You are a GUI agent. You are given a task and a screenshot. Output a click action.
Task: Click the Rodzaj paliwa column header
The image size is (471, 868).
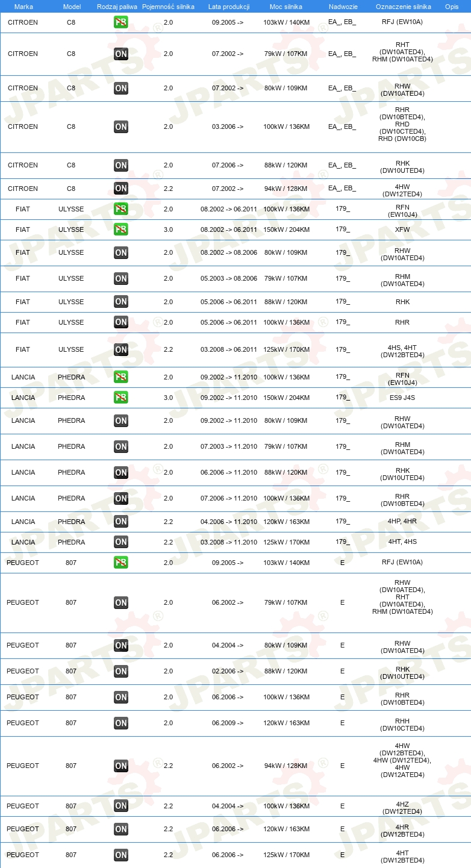117,7
